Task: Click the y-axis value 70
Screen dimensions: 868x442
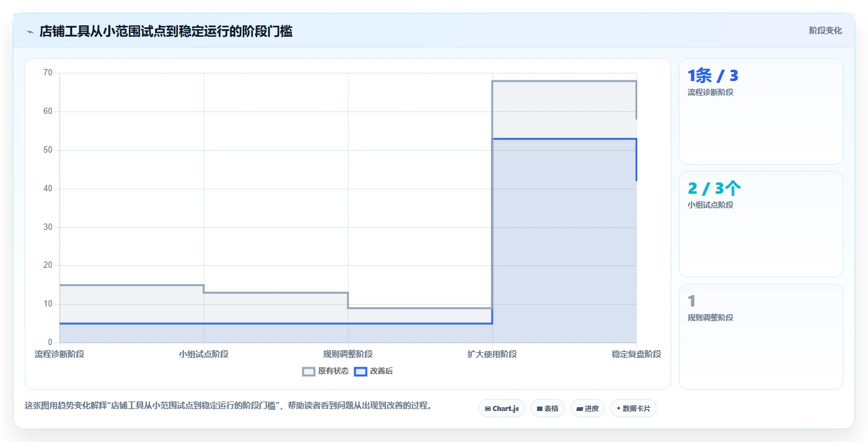Action: click(x=47, y=73)
